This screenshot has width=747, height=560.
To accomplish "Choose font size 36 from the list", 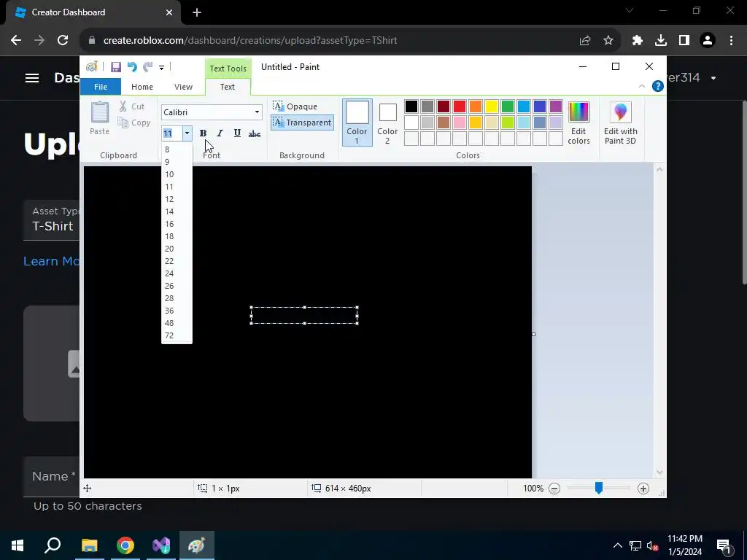I will click(177, 311).
